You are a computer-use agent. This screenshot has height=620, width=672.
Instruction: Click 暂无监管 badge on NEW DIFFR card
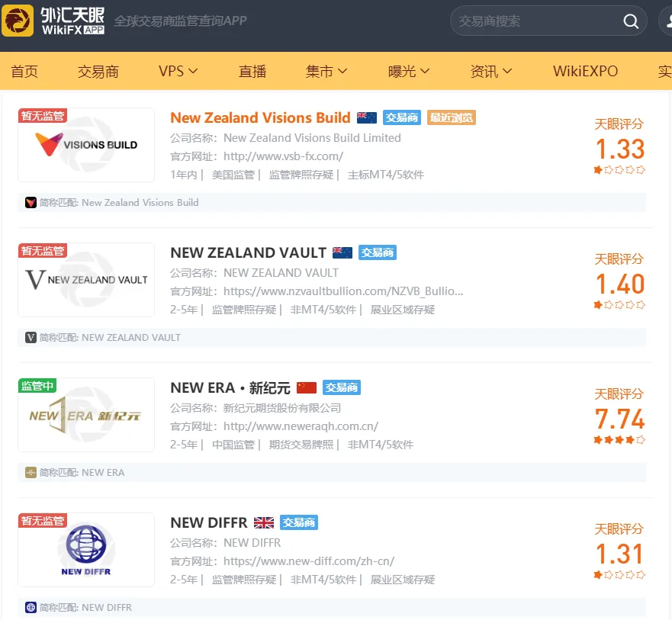click(x=43, y=521)
